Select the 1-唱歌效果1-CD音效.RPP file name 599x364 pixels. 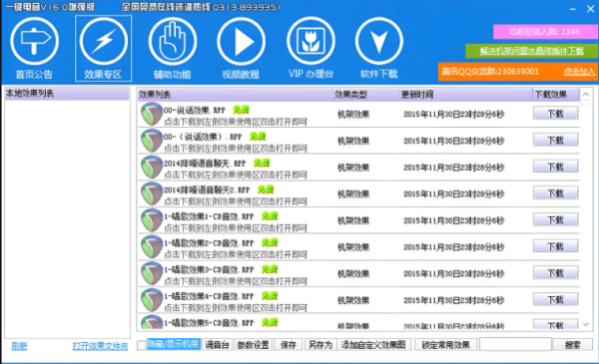point(209,216)
